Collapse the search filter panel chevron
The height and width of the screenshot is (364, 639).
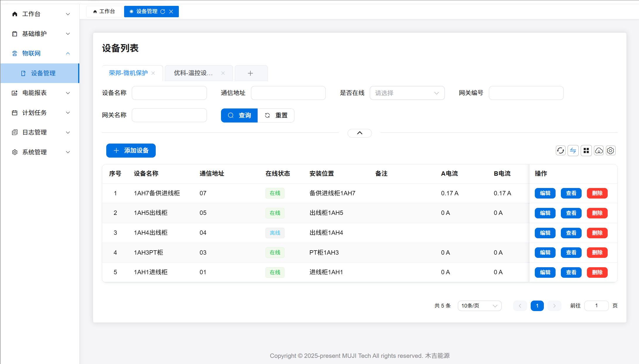pyautogui.click(x=359, y=133)
